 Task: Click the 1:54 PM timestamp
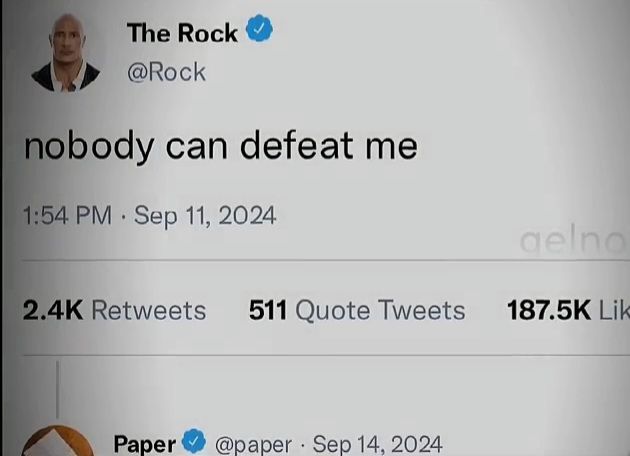point(68,215)
